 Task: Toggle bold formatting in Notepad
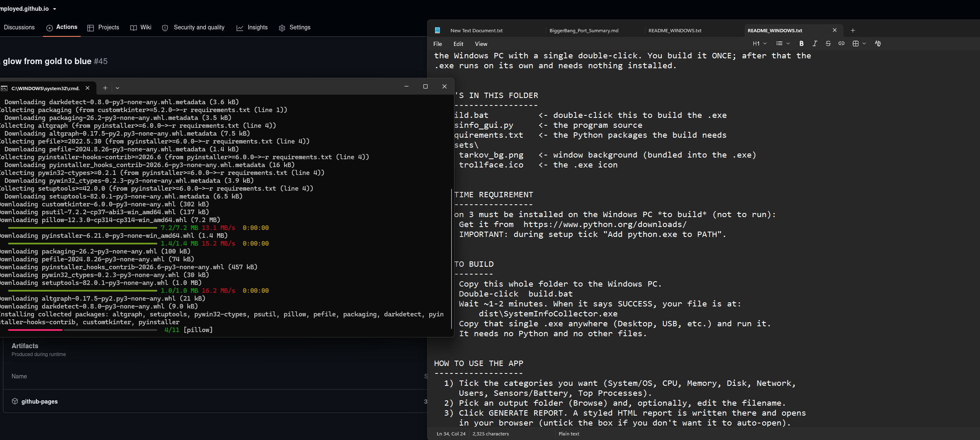click(x=801, y=43)
